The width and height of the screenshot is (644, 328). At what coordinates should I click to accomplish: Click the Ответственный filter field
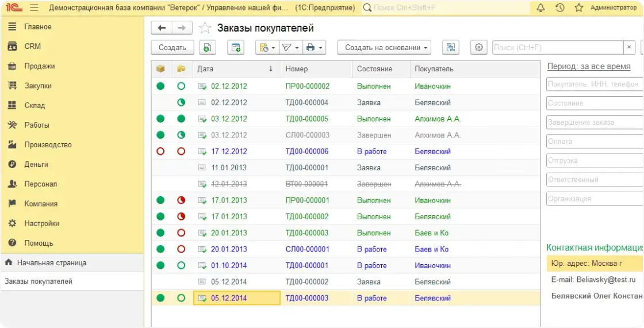click(x=595, y=180)
